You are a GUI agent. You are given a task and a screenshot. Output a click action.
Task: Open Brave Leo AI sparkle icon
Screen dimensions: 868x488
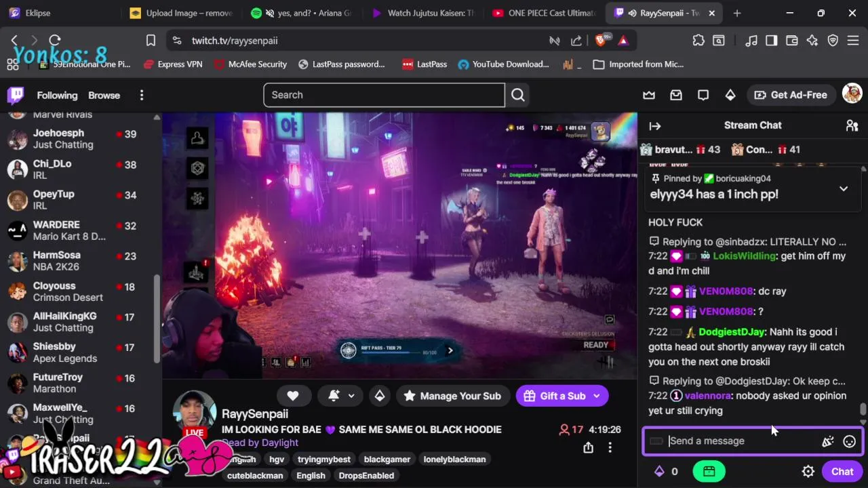(x=812, y=41)
